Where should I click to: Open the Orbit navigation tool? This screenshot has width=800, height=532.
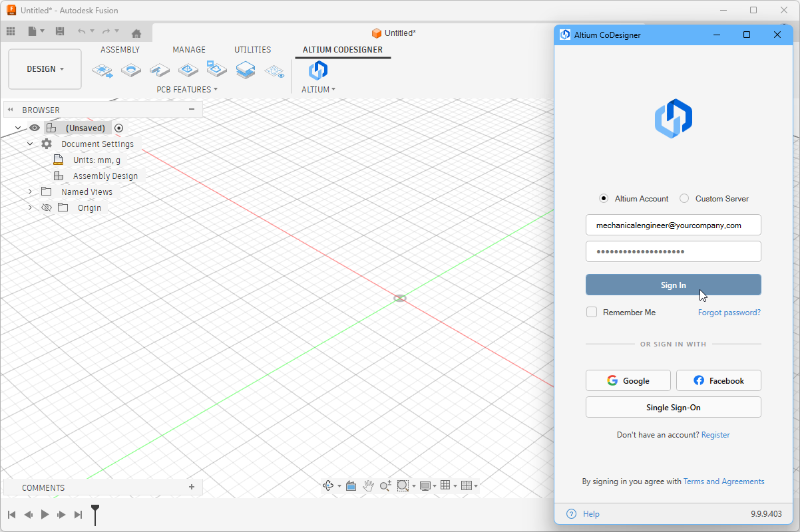pos(328,486)
